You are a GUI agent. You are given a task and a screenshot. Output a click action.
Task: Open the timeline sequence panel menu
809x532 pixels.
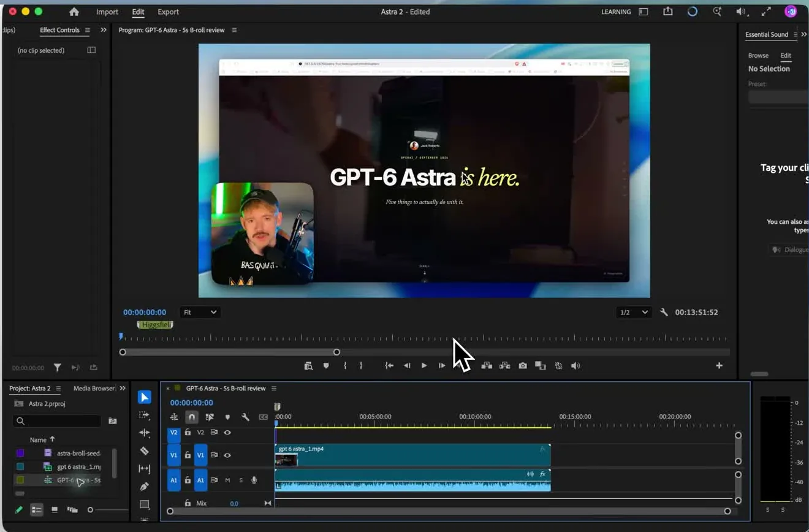[x=274, y=389]
